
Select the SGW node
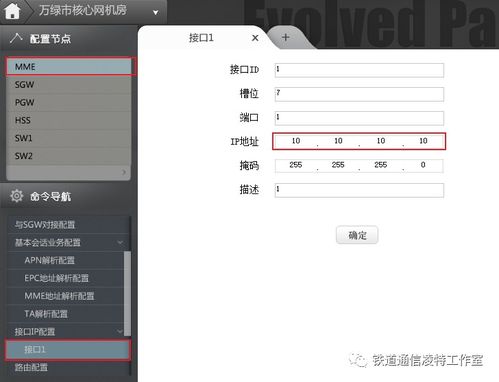click(x=69, y=85)
